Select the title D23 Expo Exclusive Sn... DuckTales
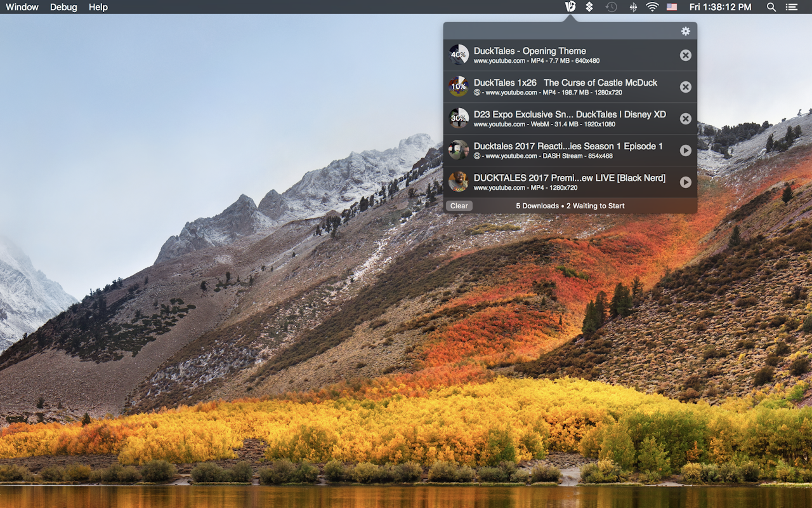812x508 pixels. [570, 114]
